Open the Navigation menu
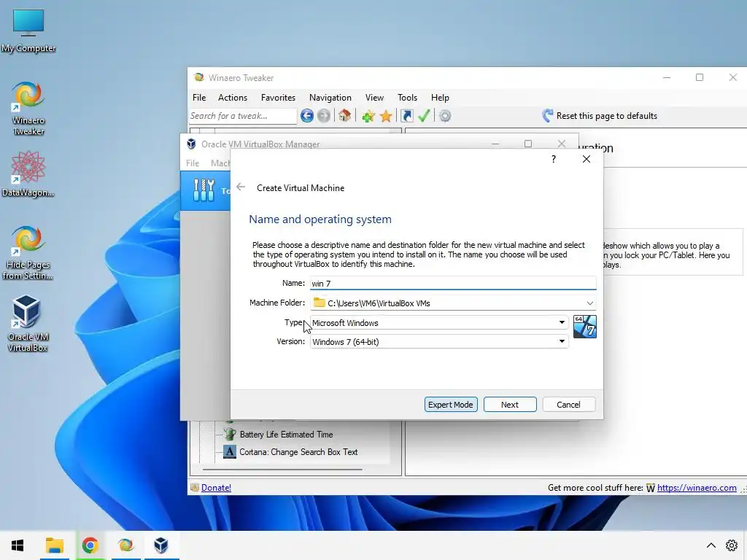The height and width of the screenshot is (560, 747). click(330, 98)
